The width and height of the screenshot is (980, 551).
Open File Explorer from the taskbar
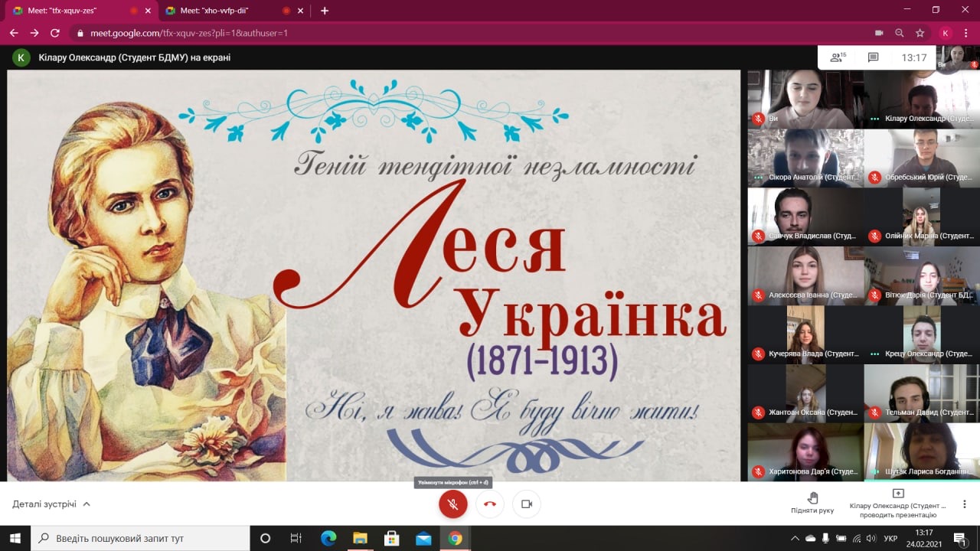(x=360, y=538)
